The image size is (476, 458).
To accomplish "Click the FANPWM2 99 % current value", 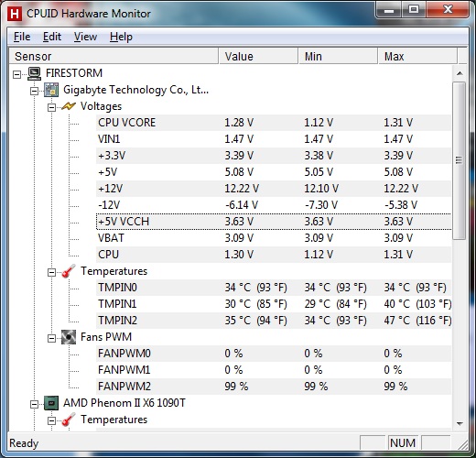I will [236, 387].
